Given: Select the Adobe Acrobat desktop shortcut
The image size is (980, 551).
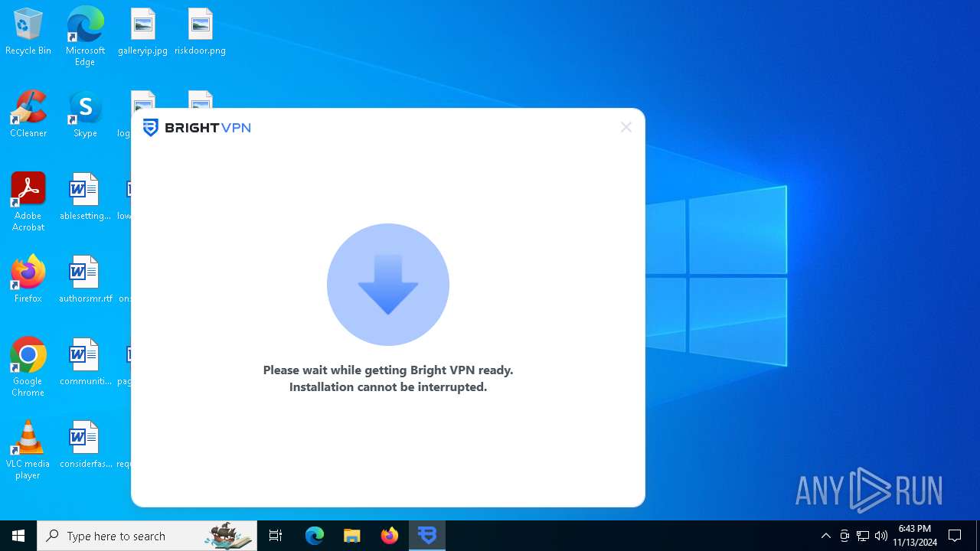Looking at the screenshot, I should [x=28, y=202].
